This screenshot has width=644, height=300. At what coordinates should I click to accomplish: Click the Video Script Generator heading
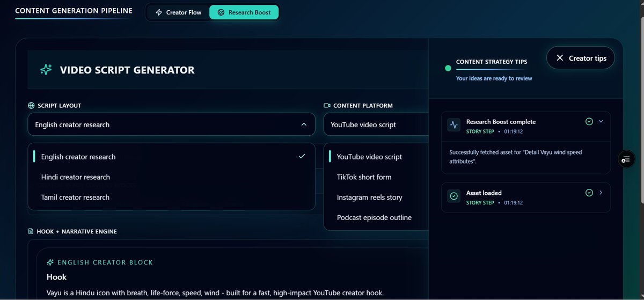(x=127, y=70)
